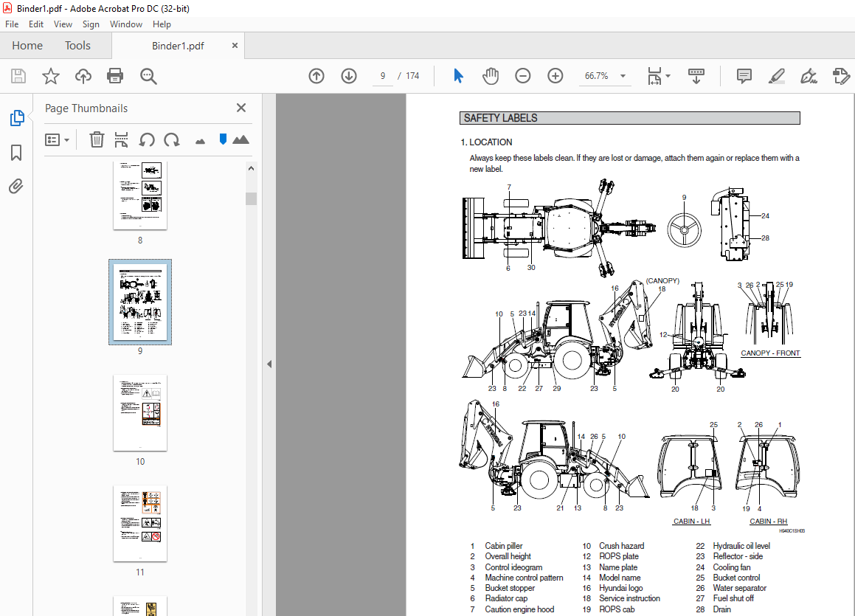Open the Help menu
Viewport: 855px width, 616px height.
tap(162, 24)
